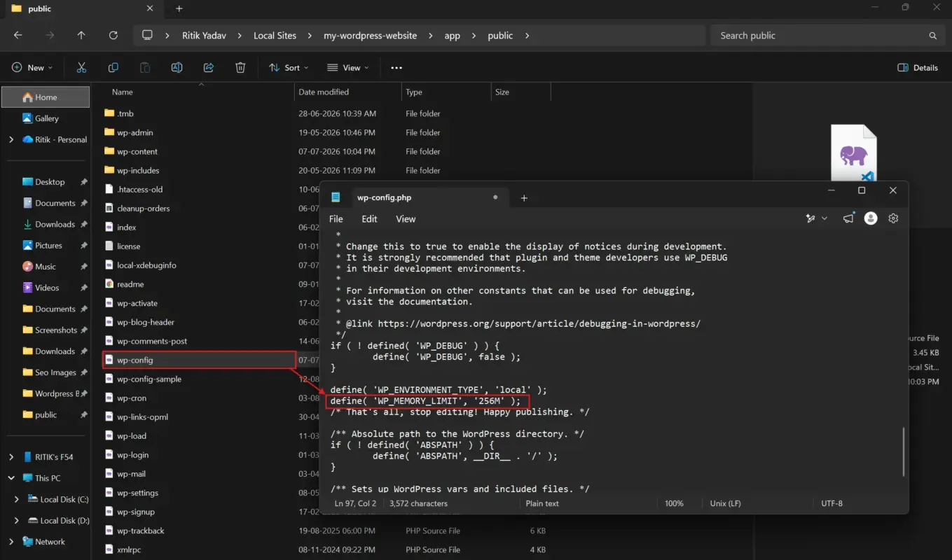
Task: Click the This PC monitor icon in address bar
Action: click(147, 36)
